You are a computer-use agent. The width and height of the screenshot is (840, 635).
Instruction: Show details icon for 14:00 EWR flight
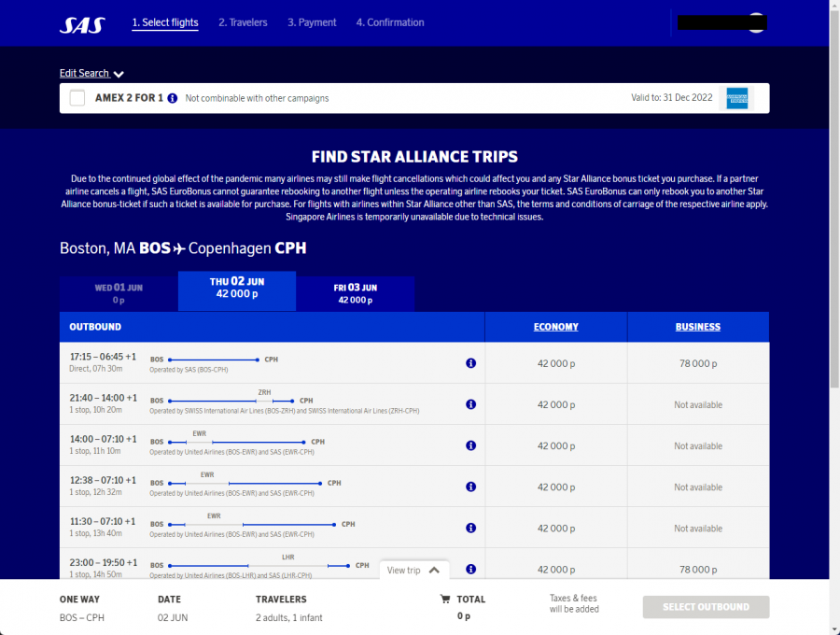[470, 445]
